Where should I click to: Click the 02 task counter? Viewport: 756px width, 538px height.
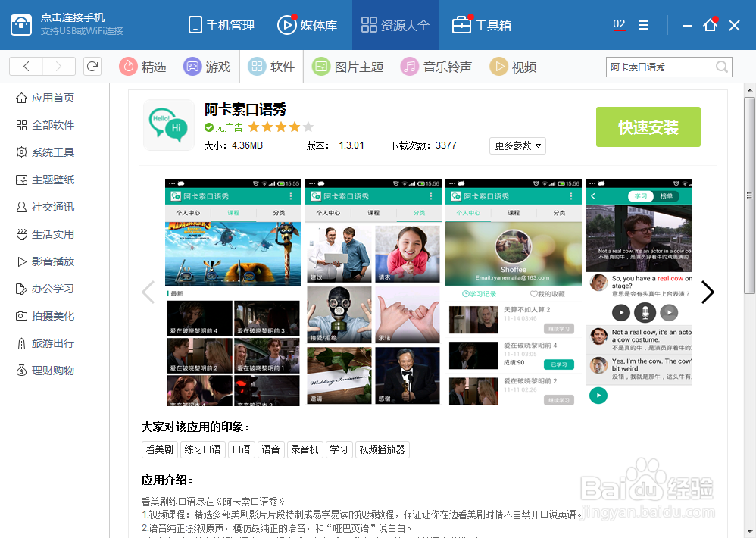(619, 24)
